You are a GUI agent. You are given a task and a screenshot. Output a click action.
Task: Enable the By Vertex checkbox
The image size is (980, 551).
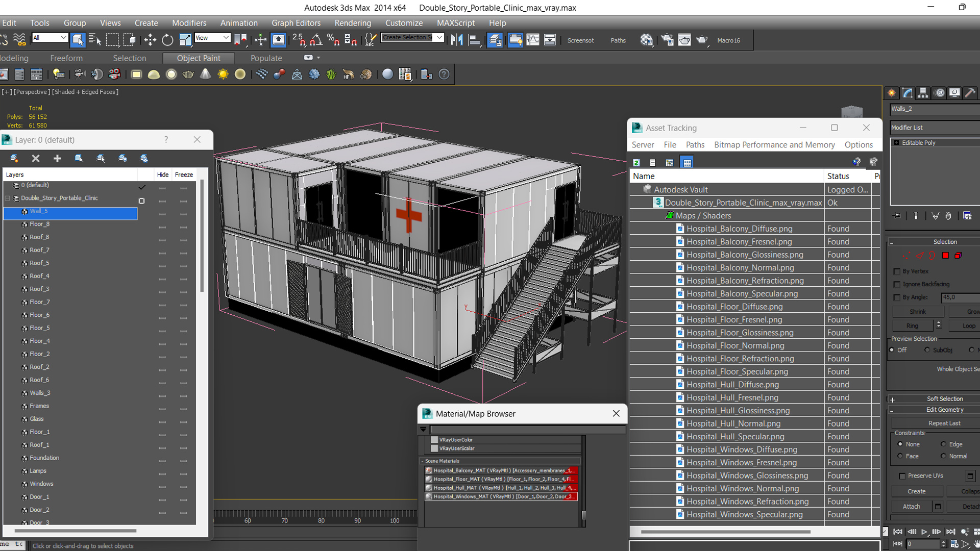tap(897, 271)
